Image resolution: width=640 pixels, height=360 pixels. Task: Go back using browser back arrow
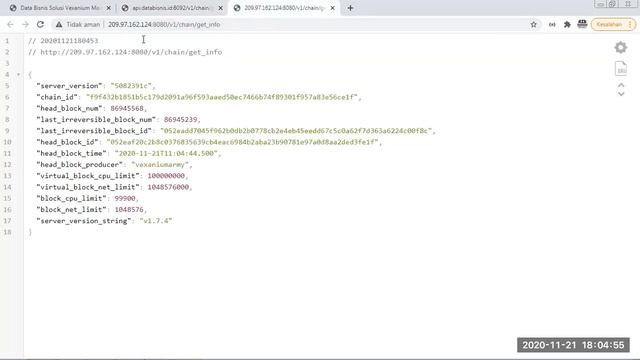point(10,24)
